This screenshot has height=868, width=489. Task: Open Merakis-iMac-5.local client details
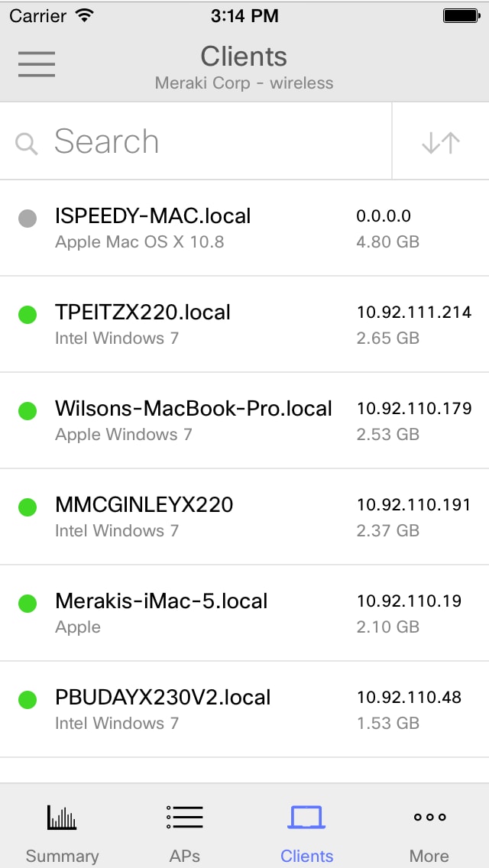tap(244, 613)
